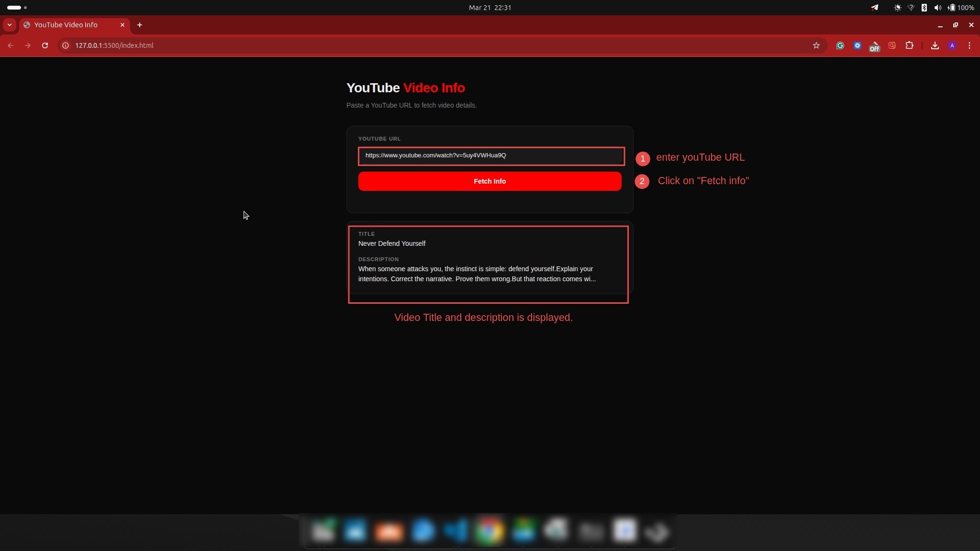
Task: Restore down the browser window
Action: (956, 25)
